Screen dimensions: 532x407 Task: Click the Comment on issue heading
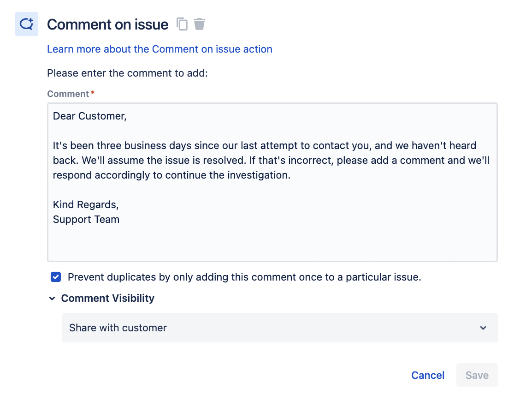[107, 24]
